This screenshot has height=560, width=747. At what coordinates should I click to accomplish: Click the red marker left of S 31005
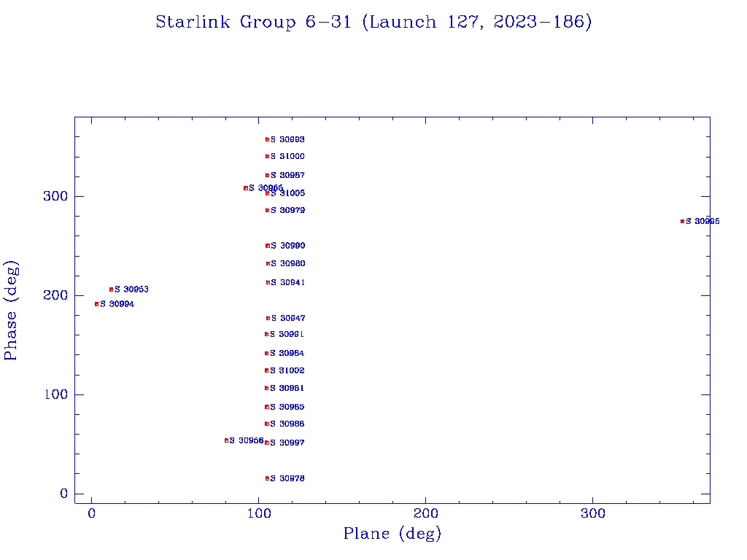267,193
